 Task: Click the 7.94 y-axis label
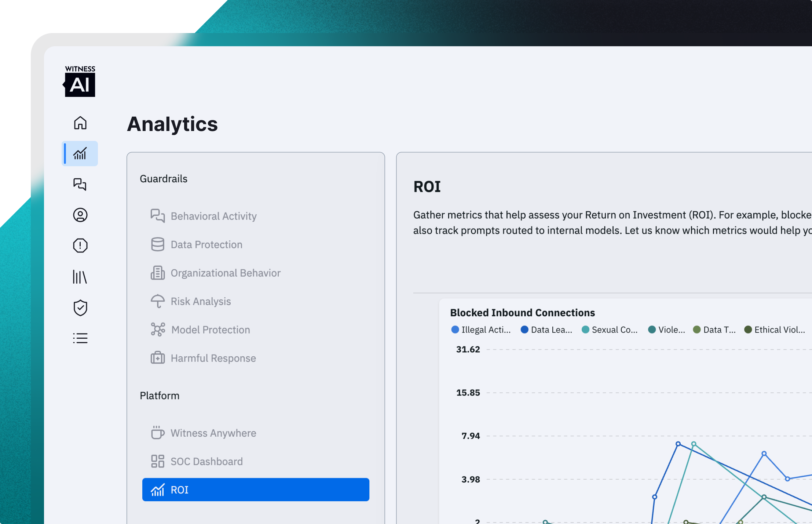tap(471, 436)
